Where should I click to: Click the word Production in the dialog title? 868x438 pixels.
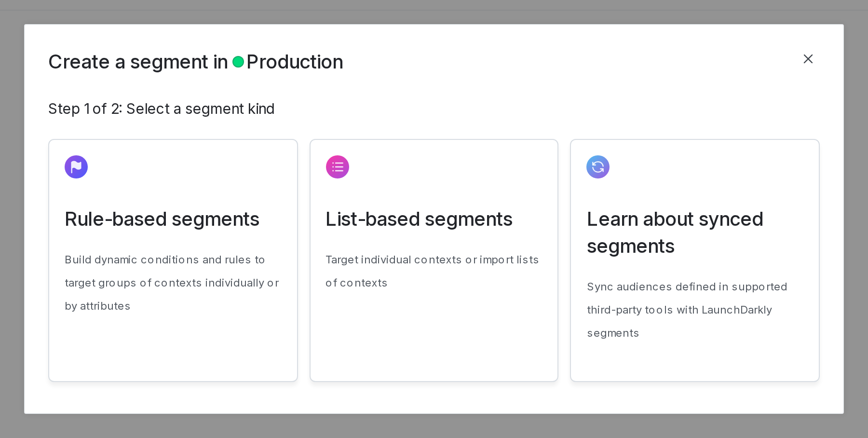[x=295, y=62]
